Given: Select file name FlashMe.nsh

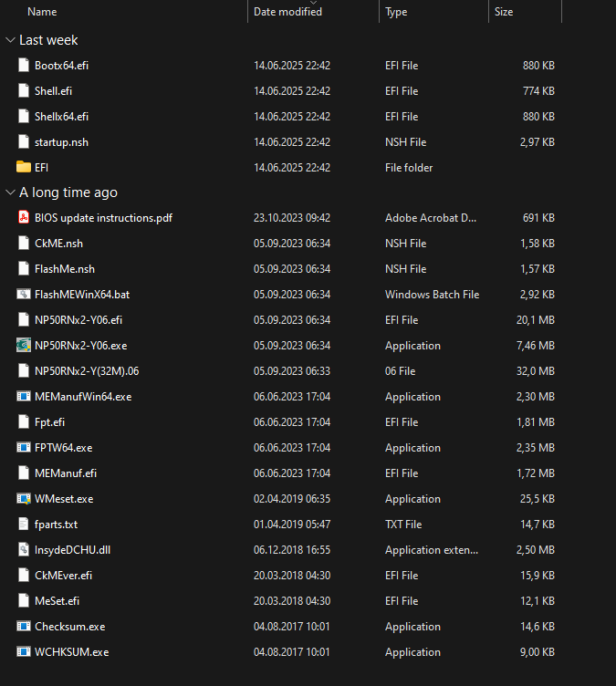Looking at the screenshot, I should click(65, 268).
